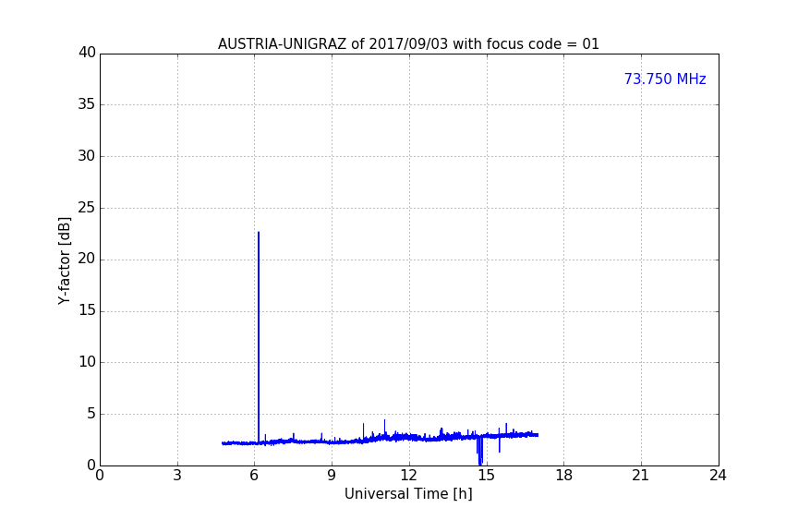Screen dimensions: 798x532
Task: Click the x-axis tick label 6
Action: click(255, 476)
